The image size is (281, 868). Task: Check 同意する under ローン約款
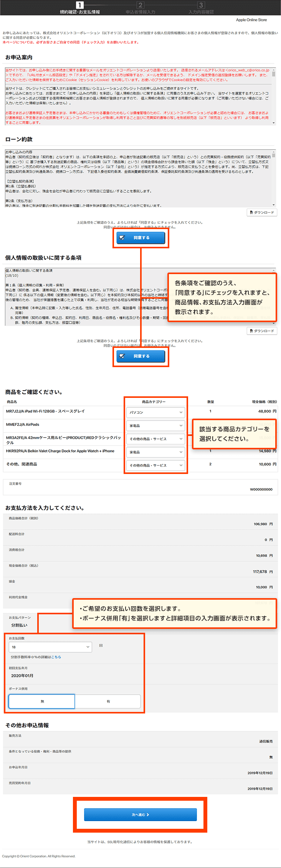coord(141,238)
